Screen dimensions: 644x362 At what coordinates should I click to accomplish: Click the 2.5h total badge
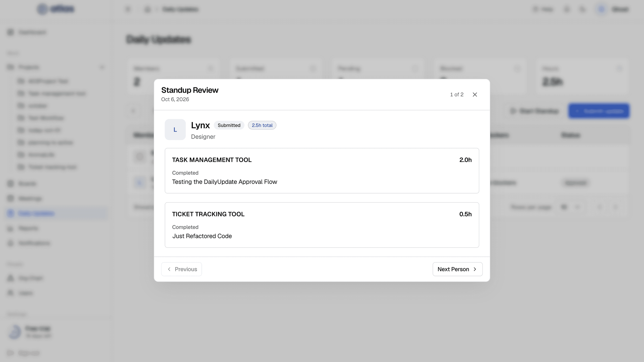point(262,125)
